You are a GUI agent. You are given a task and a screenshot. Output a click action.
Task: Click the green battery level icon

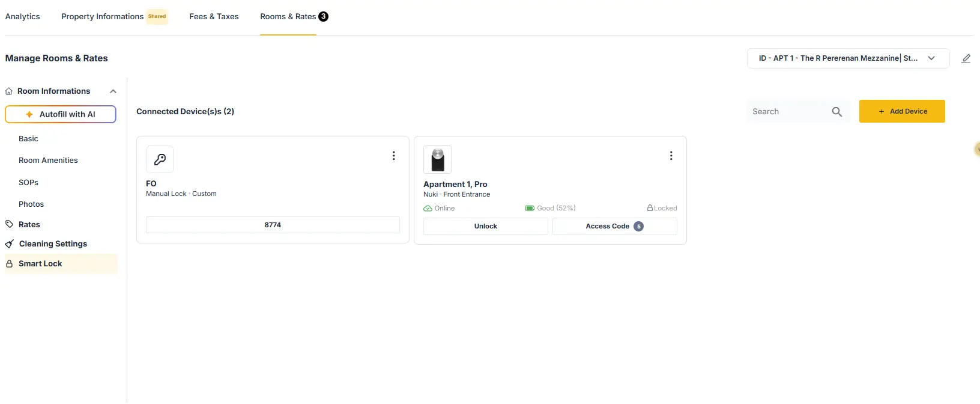pos(530,208)
